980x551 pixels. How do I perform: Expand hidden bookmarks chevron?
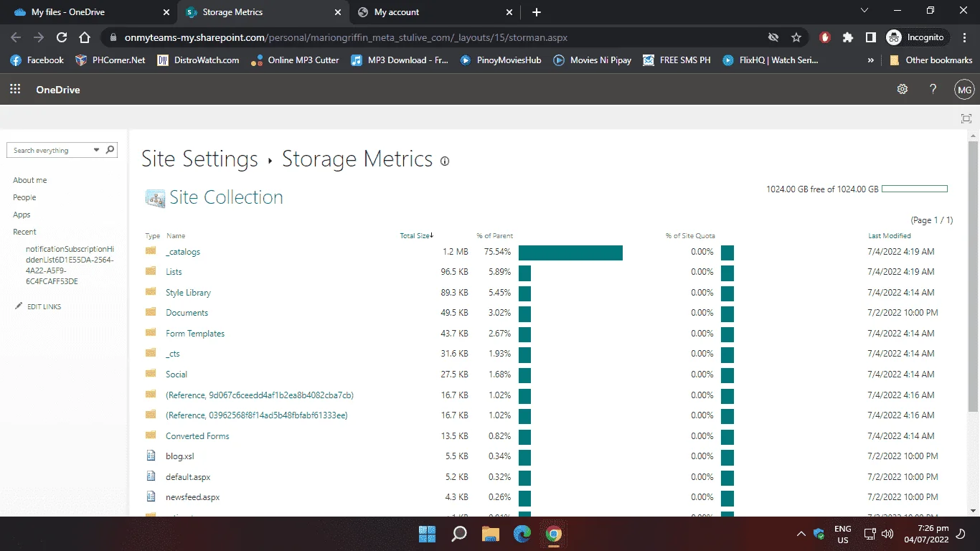[x=871, y=60]
